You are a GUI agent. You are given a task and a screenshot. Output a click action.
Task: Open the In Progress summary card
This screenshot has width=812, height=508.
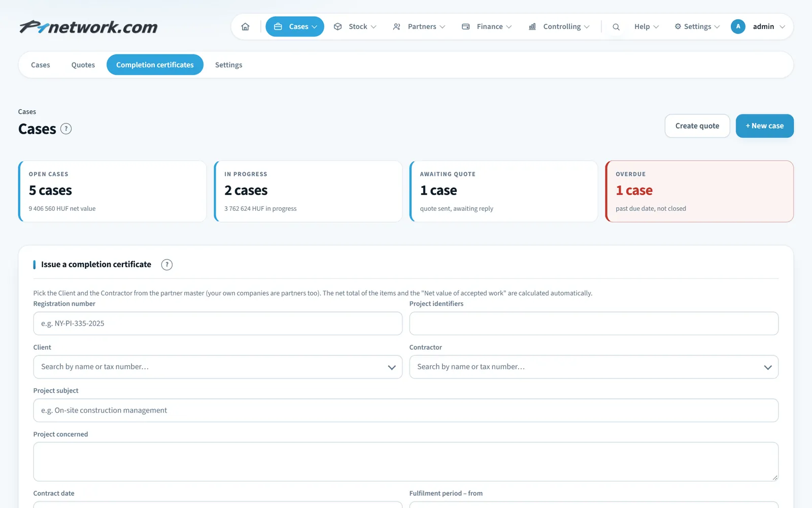(x=308, y=192)
